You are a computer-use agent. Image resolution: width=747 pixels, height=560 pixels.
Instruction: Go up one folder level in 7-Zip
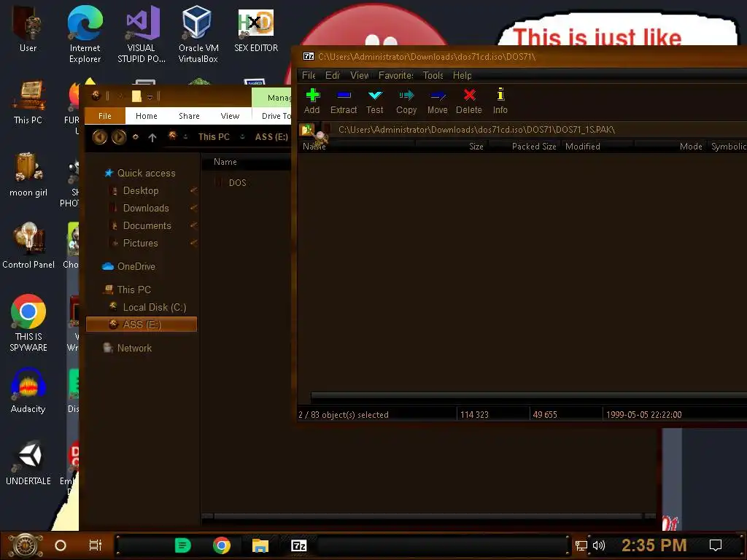307,130
